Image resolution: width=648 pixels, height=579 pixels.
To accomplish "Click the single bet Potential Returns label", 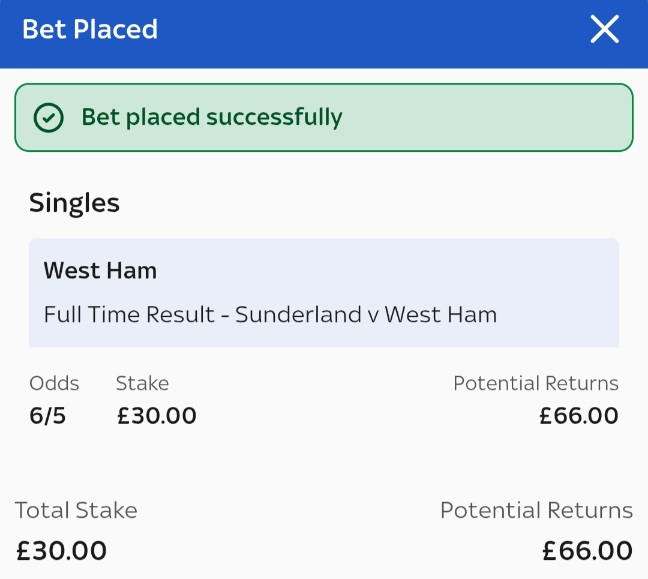I will point(536,383).
